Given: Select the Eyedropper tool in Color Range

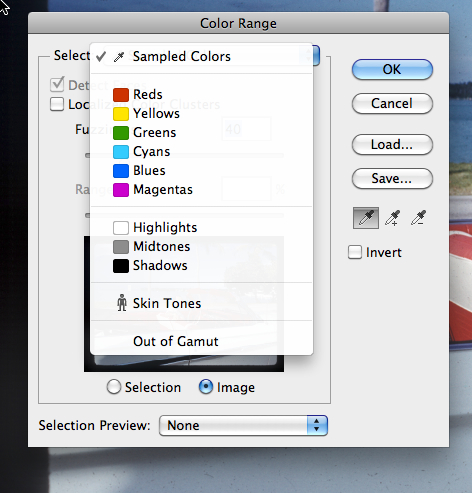Looking at the screenshot, I should pyautogui.click(x=366, y=218).
